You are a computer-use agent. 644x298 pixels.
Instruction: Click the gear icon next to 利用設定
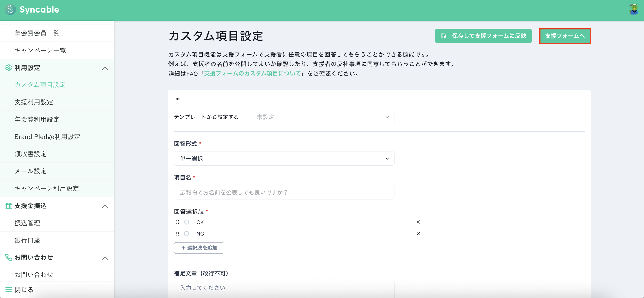8,68
